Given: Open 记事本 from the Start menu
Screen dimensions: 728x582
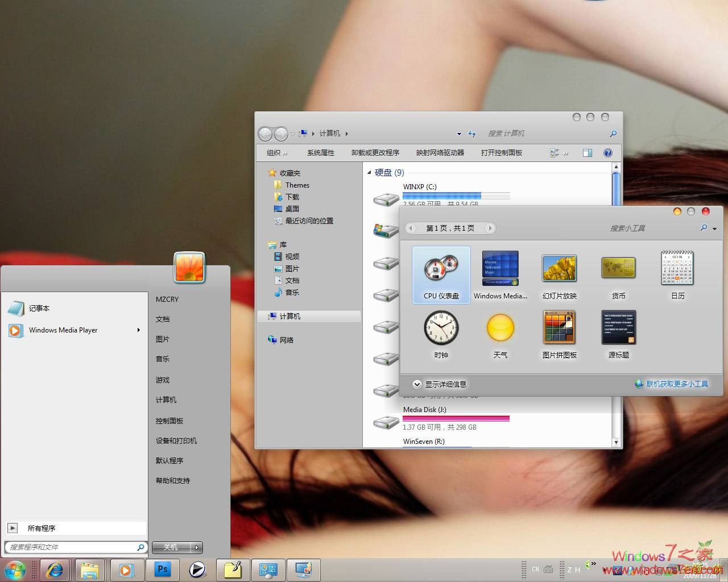Looking at the screenshot, I should pos(74,308).
